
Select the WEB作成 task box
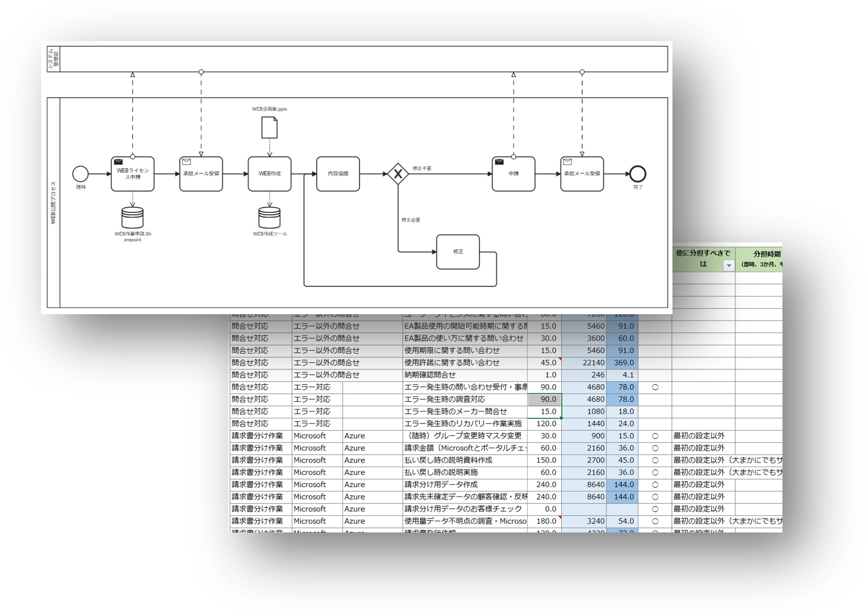(269, 174)
